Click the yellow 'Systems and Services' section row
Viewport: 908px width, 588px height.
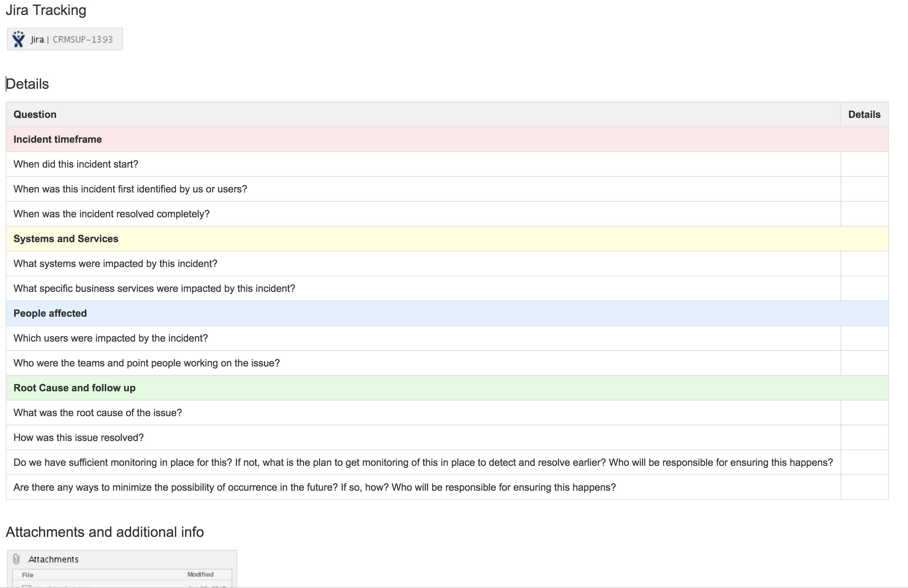(x=66, y=239)
